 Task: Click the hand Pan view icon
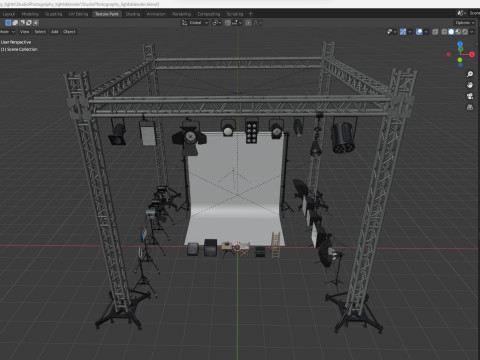click(x=470, y=85)
